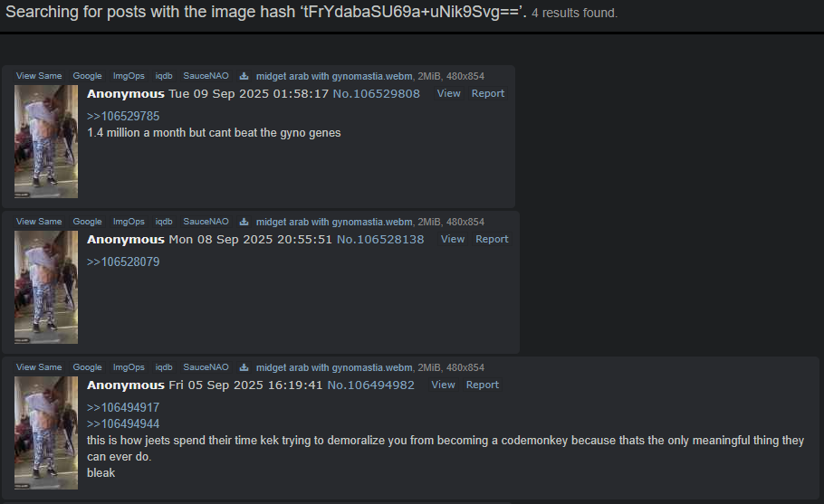Screen dimensions: 824x504
Task: Use SauceNAO on post 106528138
Action: [206, 222]
